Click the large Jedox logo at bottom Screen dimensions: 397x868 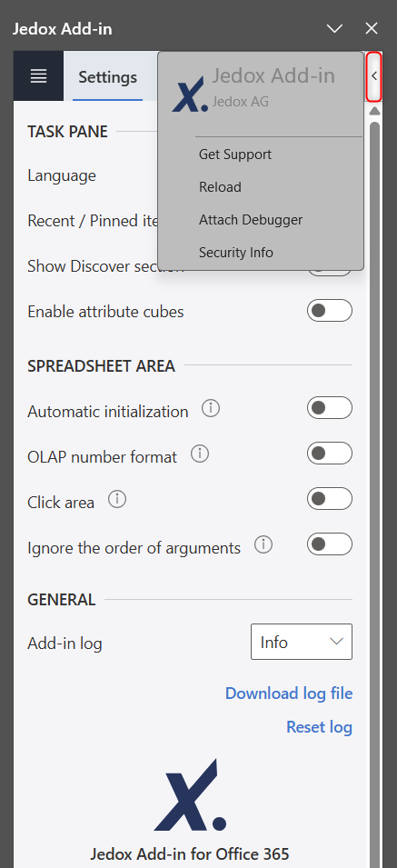[190, 795]
